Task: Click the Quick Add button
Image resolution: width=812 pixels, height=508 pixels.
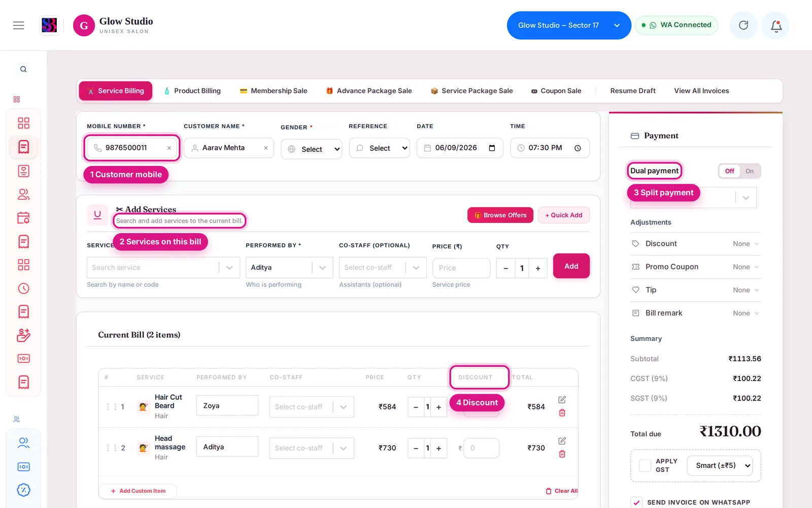Action: tap(564, 215)
